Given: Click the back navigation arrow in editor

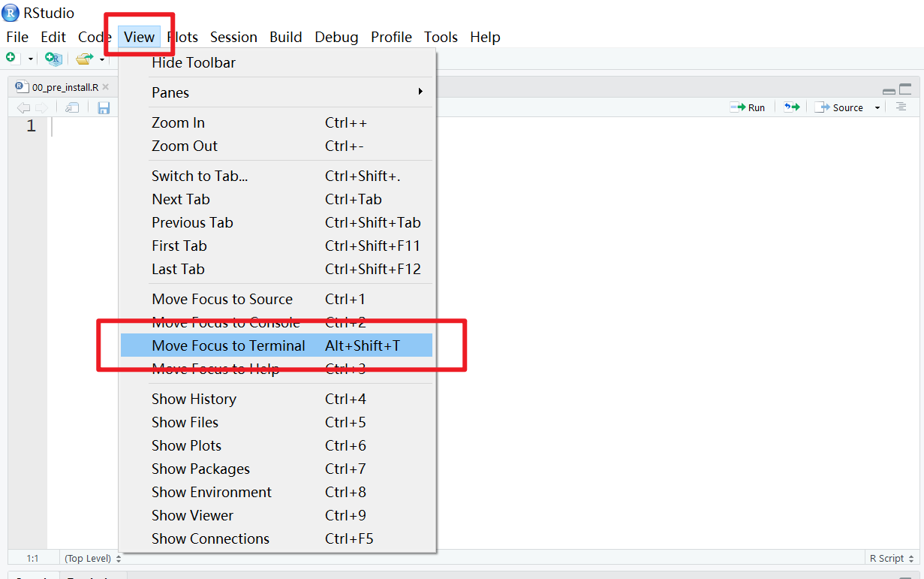Looking at the screenshot, I should click(x=23, y=108).
